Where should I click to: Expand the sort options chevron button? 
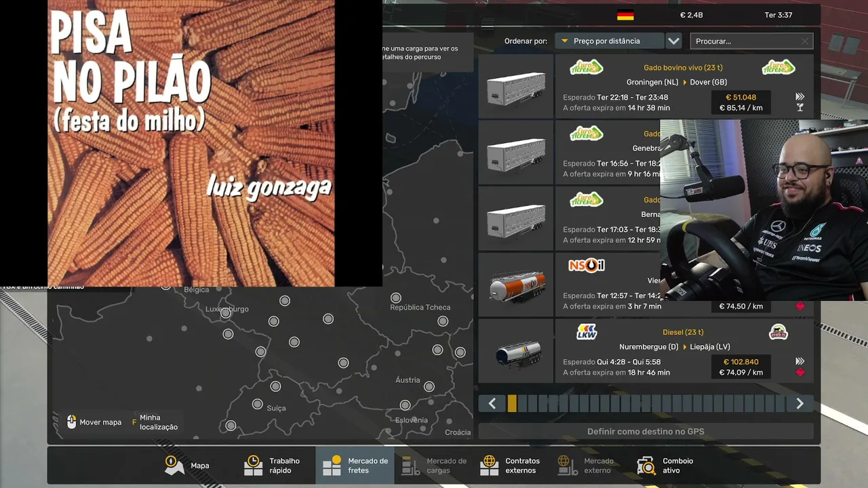coord(673,41)
